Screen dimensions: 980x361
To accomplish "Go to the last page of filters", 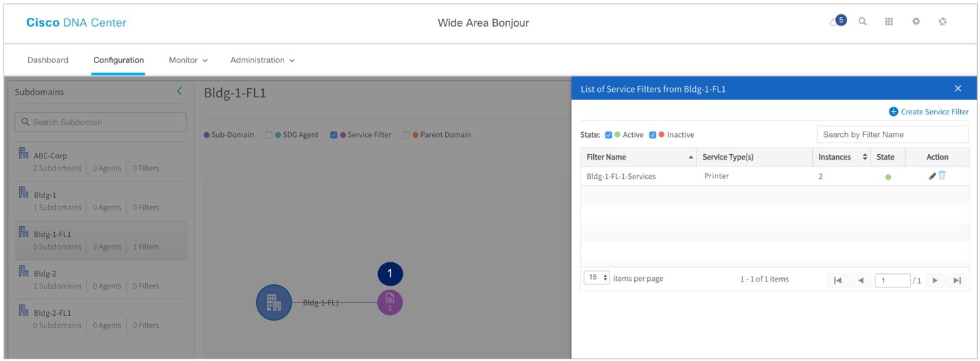I will click(957, 280).
